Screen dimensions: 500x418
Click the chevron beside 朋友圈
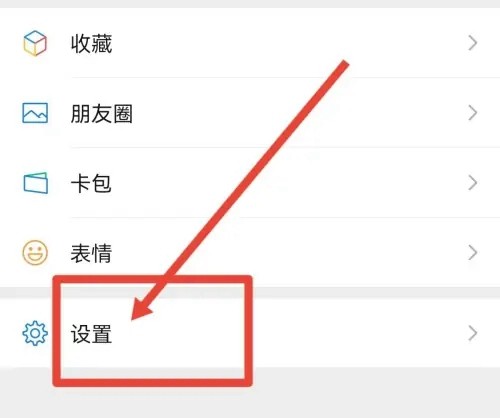[x=473, y=113]
